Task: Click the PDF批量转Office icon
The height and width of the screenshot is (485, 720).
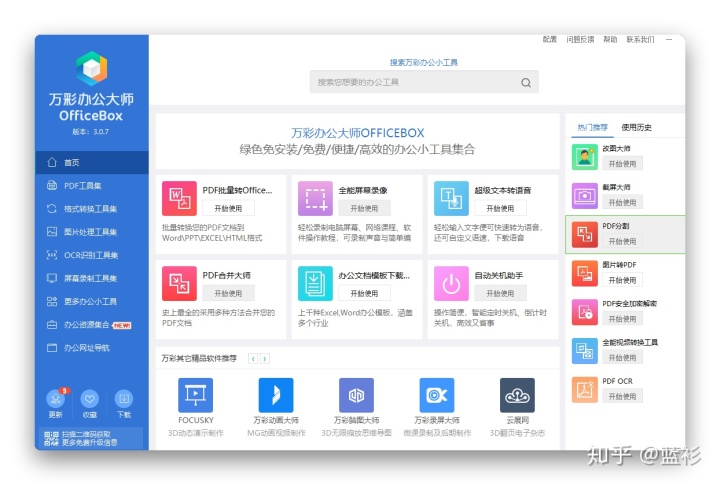Action: pyautogui.click(x=179, y=198)
